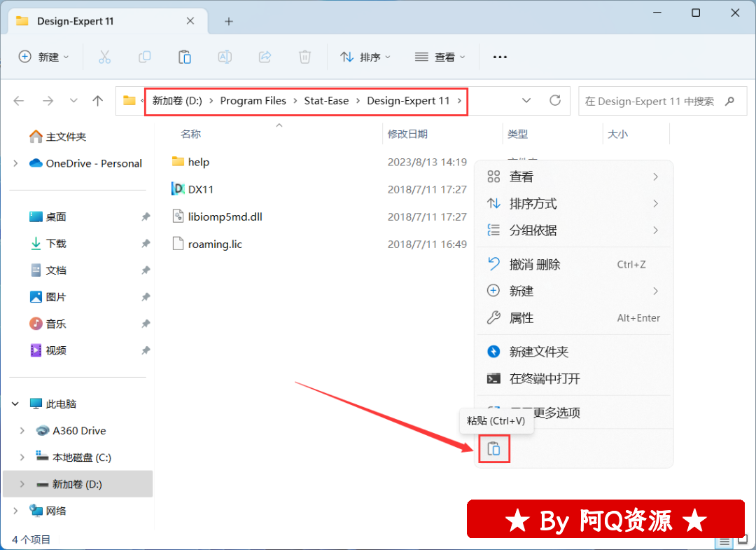The height and width of the screenshot is (550, 756).
Task: Choose 新建文件夹 in context menu
Action: click(574, 352)
